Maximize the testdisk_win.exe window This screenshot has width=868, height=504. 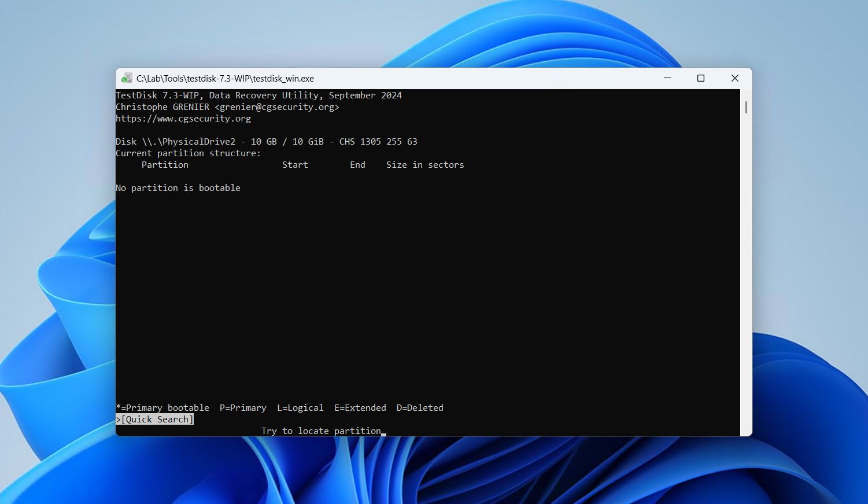click(701, 78)
